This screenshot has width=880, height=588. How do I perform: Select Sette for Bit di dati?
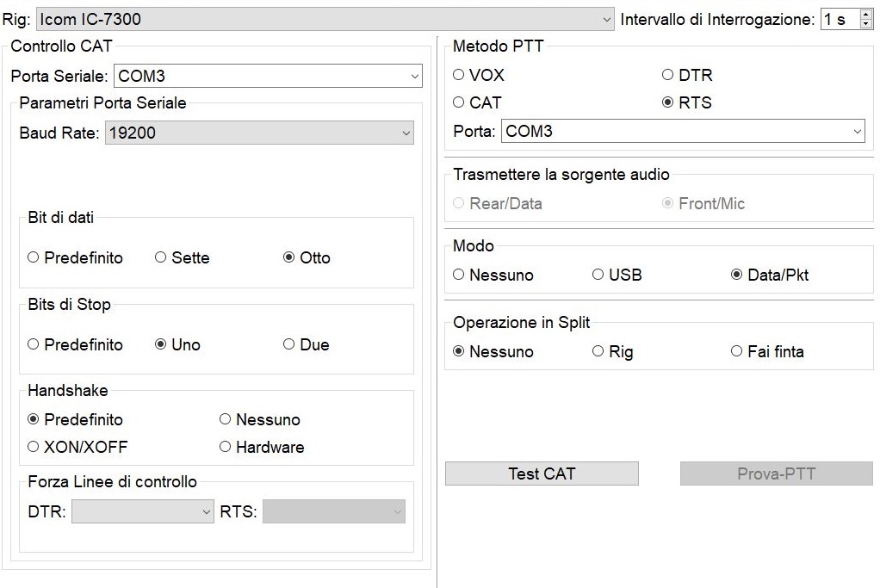162,257
